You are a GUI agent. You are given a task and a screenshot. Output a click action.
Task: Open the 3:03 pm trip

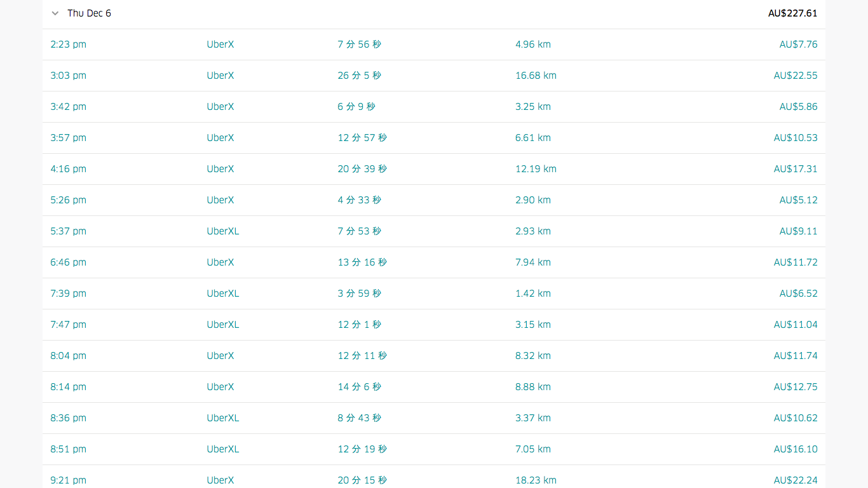click(x=434, y=76)
